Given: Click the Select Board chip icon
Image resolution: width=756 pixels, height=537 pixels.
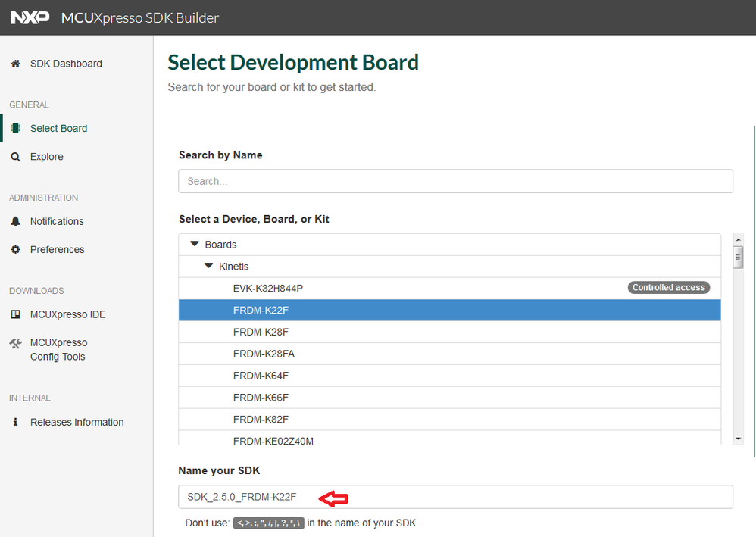Looking at the screenshot, I should pyautogui.click(x=15, y=128).
